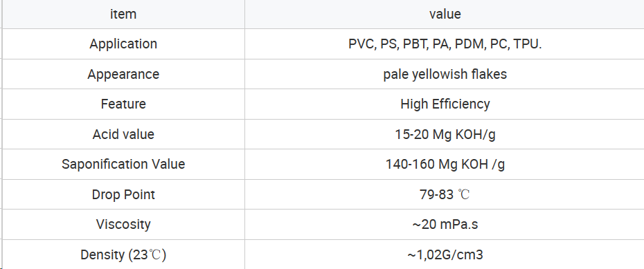Select the Saponification Value label
Image resolution: width=644 pixels, height=269 pixels.
(x=123, y=164)
